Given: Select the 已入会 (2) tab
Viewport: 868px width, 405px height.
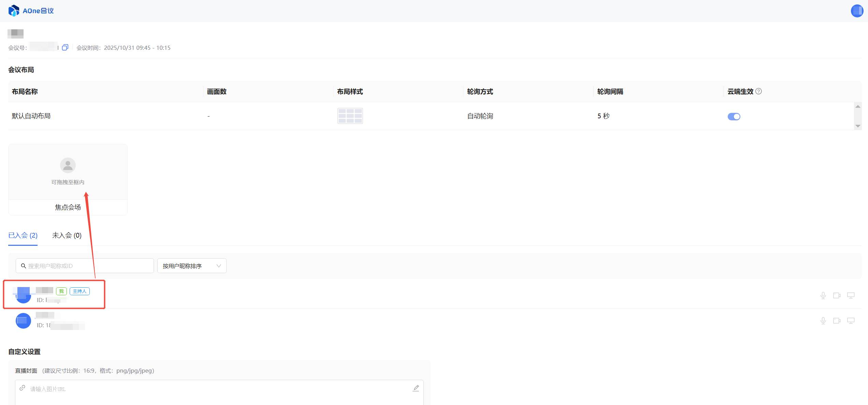Looking at the screenshot, I should pos(23,236).
